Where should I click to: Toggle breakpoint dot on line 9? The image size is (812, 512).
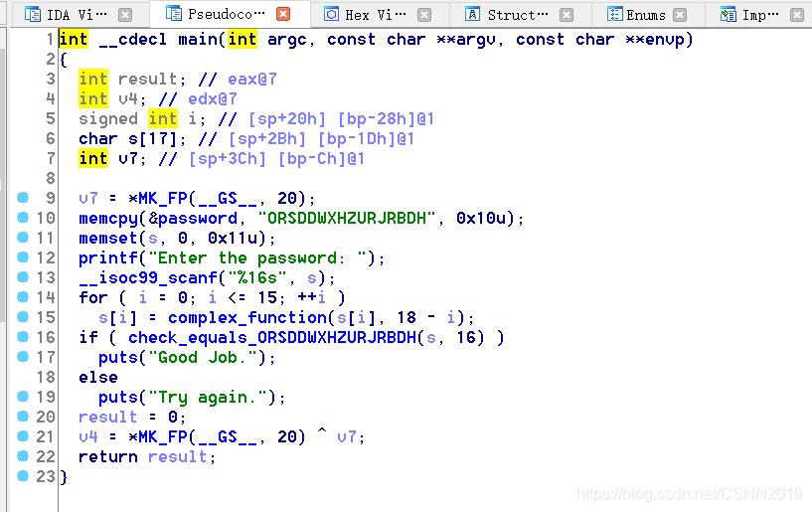pos(23,198)
